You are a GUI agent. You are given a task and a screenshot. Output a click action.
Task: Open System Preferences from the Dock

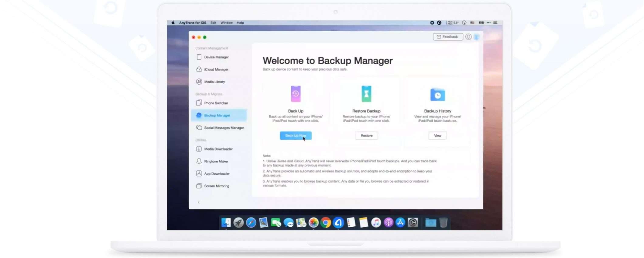point(413,223)
